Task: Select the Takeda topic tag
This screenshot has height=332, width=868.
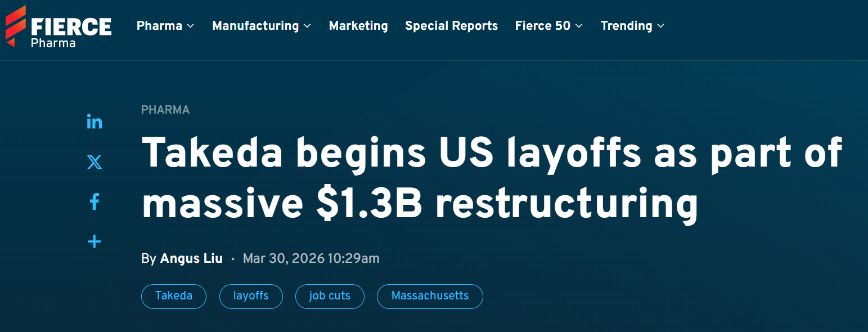Action: (174, 297)
